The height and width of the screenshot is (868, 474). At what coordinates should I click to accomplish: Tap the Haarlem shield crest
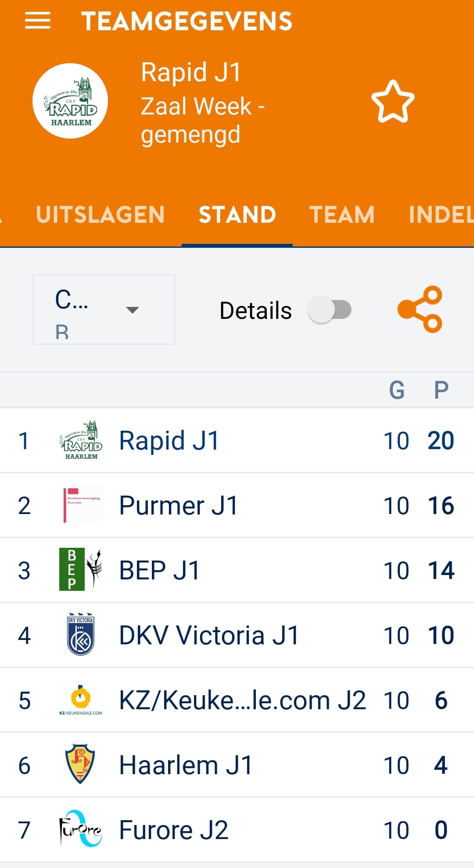pos(80,764)
